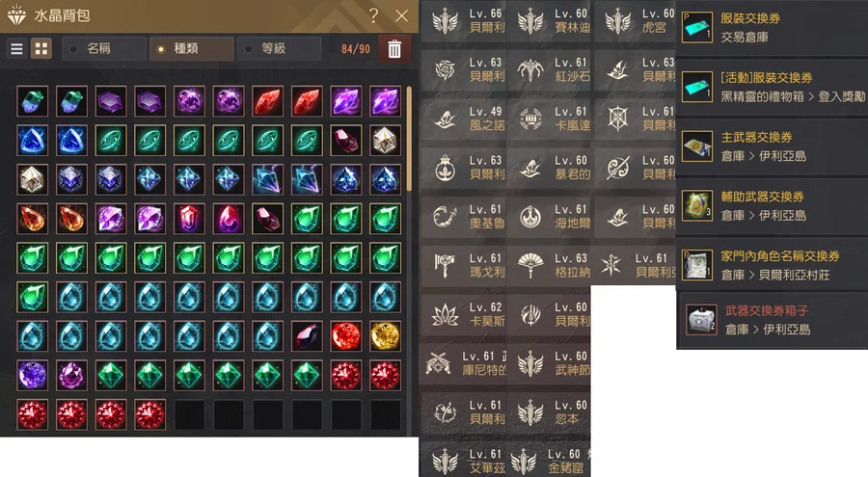The width and height of the screenshot is (868, 477).
Task: Select the first teal crystal in top row
Action: (x=32, y=101)
